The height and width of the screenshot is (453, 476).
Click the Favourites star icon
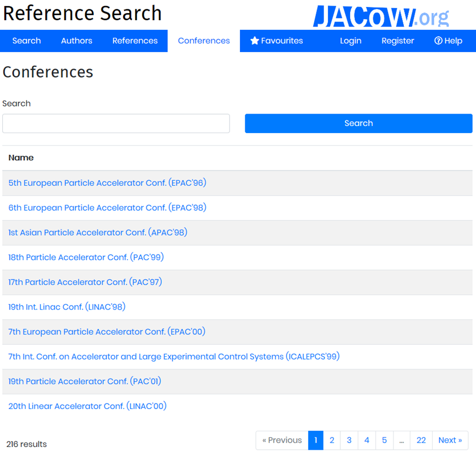point(255,41)
